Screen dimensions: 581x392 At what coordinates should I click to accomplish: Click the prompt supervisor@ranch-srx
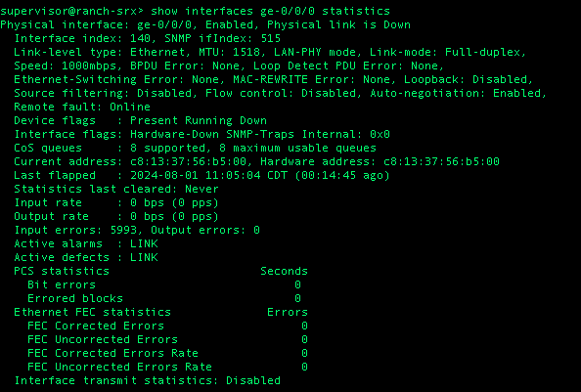click(x=68, y=11)
